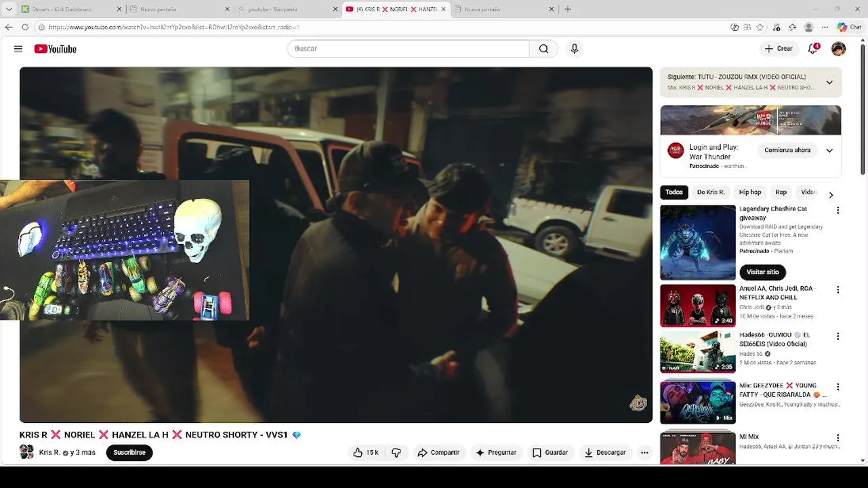Bookmark the page with the star icon
The image size is (868, 488).
point(760,27)
